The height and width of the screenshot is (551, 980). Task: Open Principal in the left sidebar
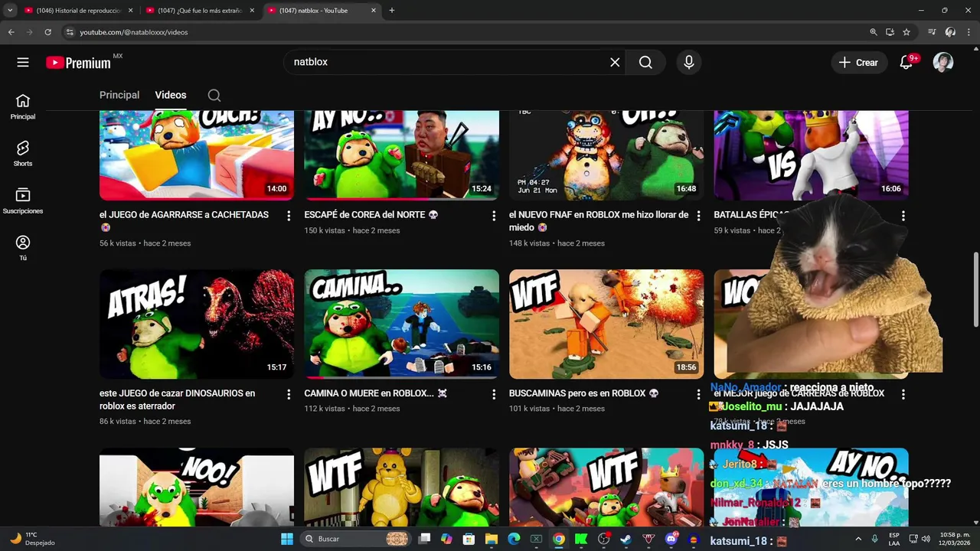[x=23, y=107]
